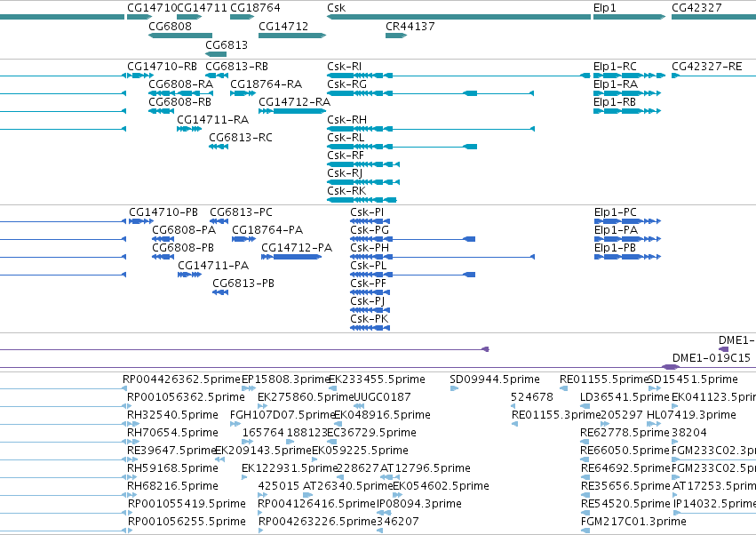
Task: Select the CG6813-PC protein feature
Action: (x=219, y=221)
